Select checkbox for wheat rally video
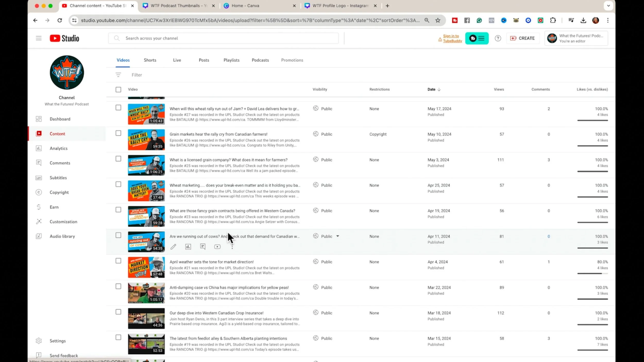 [x=118, y=108]
